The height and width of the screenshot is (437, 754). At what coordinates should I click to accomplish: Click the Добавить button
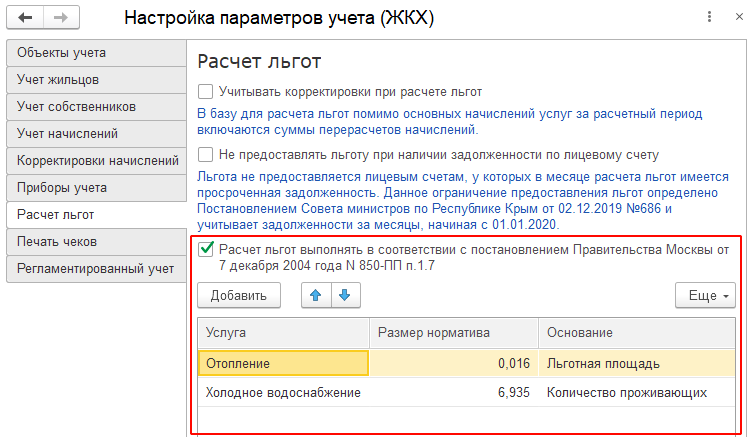pos(239,295)
